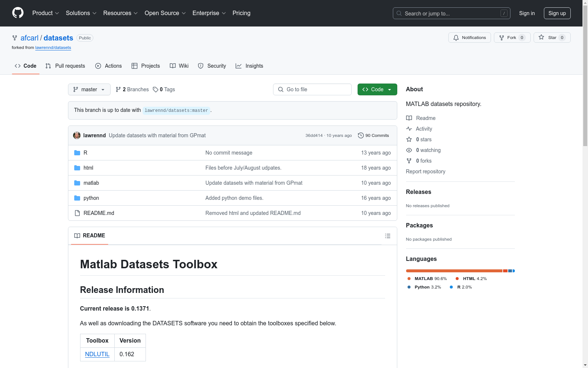The image size is (588, 368).
Task: Open the Security tab
Action: [212, 66]
